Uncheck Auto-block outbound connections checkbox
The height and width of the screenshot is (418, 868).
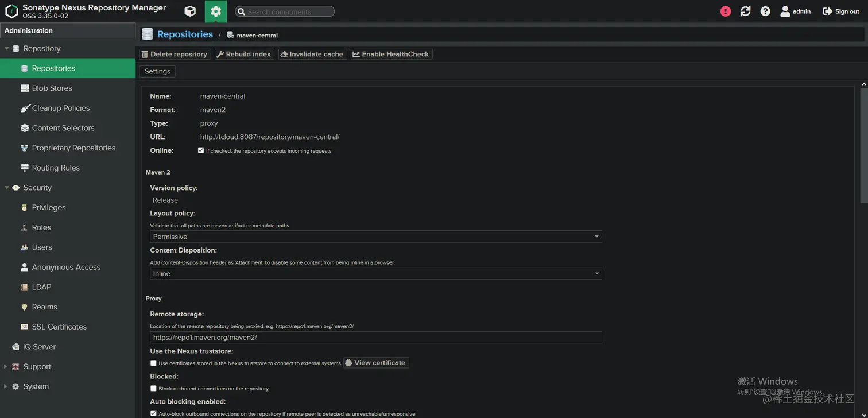click(153, 413)
